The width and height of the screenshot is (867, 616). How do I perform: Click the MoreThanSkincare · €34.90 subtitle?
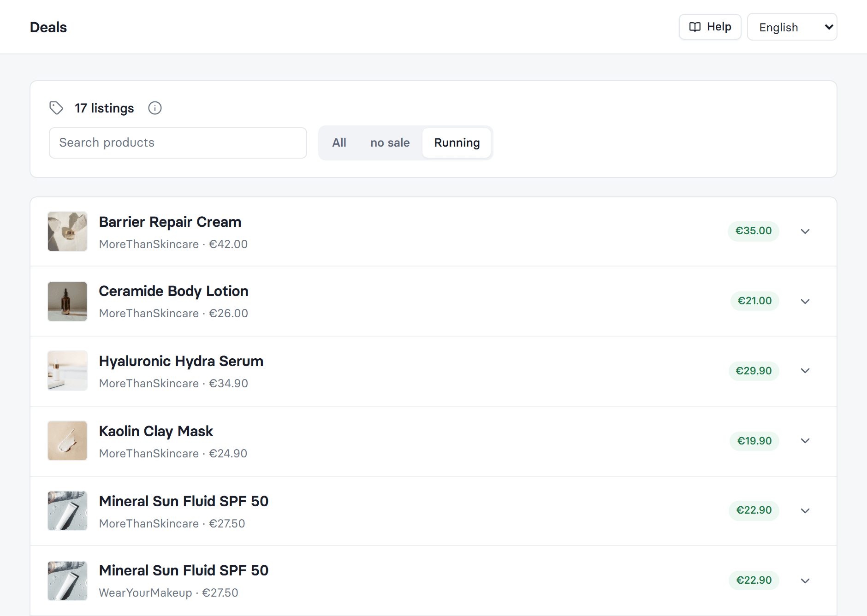click(x=173, y=384)
